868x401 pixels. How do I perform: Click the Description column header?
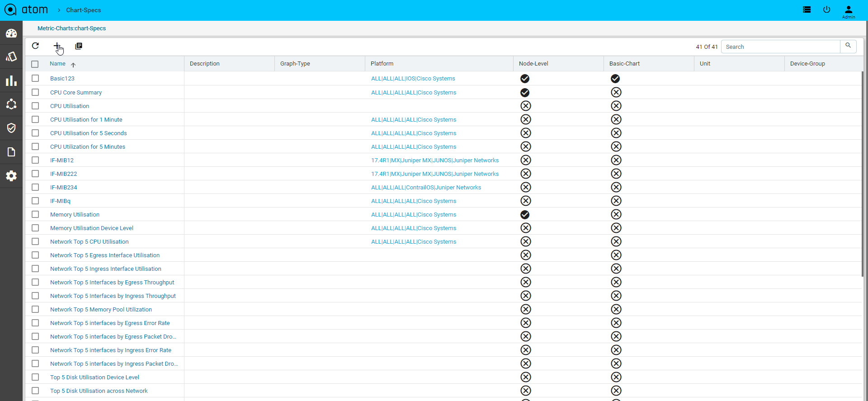(x=205, y=64)
